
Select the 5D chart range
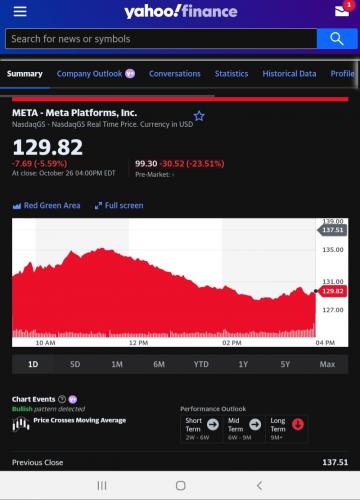click(75, 364)
